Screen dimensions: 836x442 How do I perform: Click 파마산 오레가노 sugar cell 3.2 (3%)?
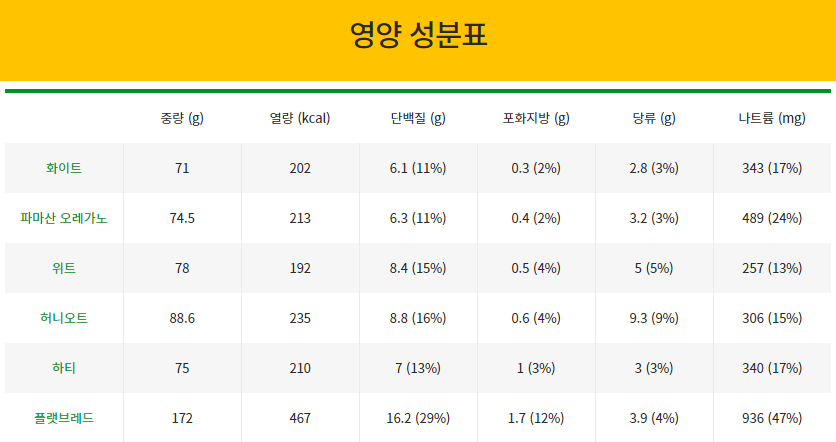click(654, 218)
